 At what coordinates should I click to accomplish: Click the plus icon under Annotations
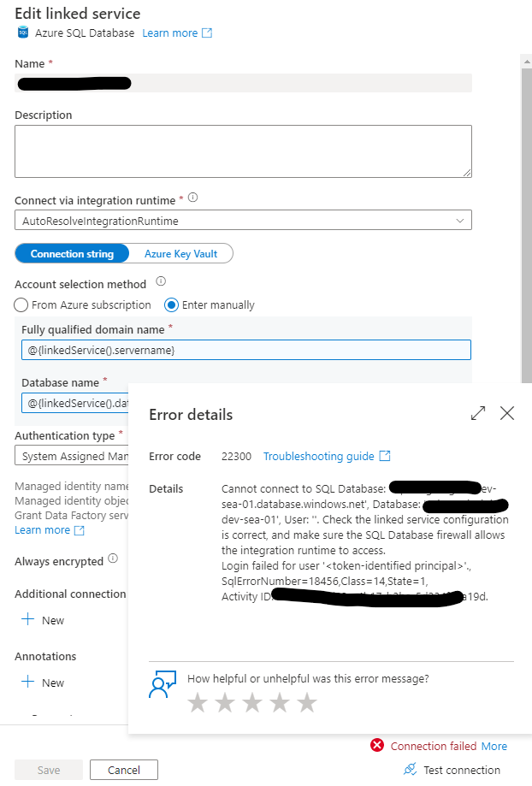(28, 682)
